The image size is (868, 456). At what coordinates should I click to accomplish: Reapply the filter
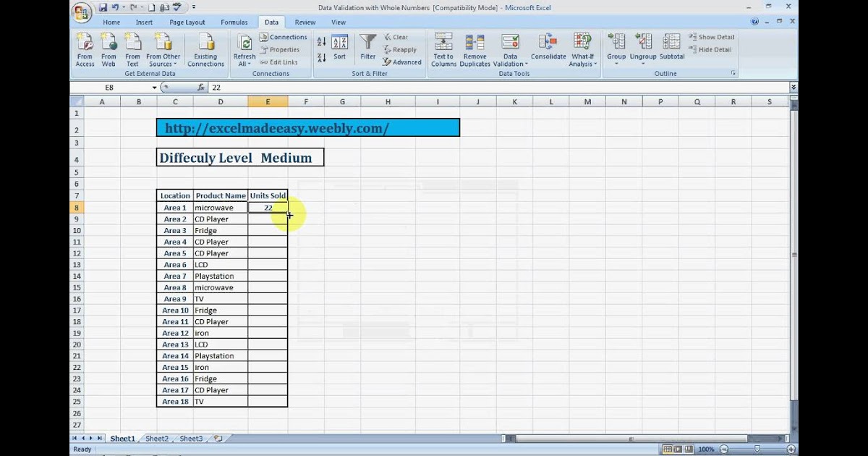tap(400, 50)
